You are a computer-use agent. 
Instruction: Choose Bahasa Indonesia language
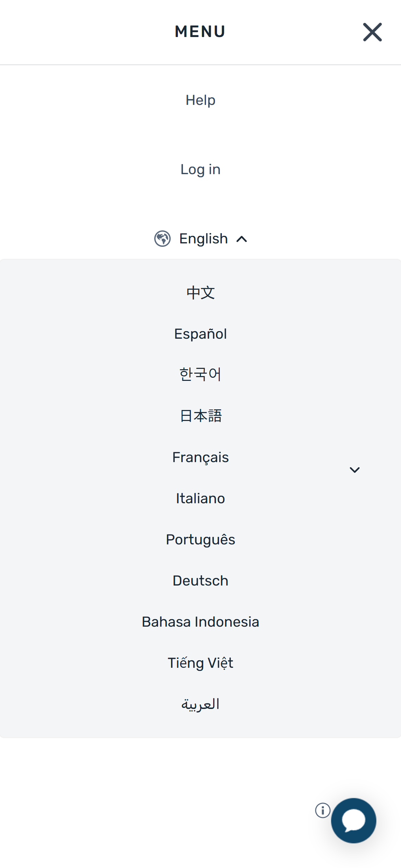200,622
